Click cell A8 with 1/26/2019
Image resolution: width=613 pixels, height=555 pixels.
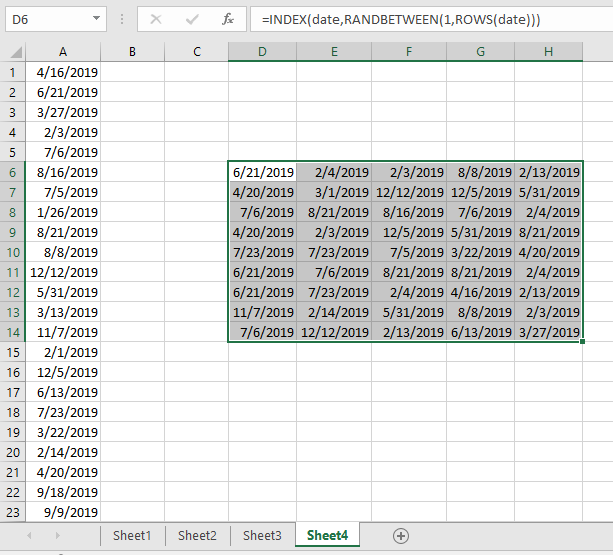point(63,212)
